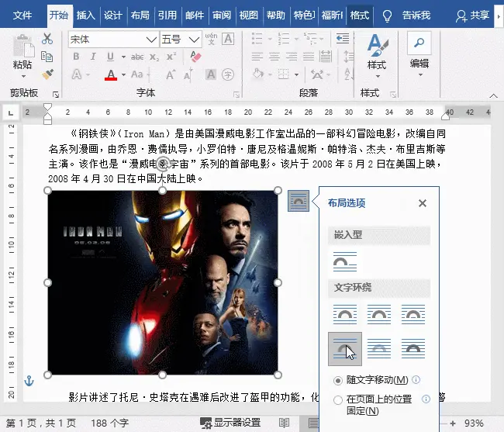Toggle subscript formatting
Screen dimensions: 504x432
154,57
